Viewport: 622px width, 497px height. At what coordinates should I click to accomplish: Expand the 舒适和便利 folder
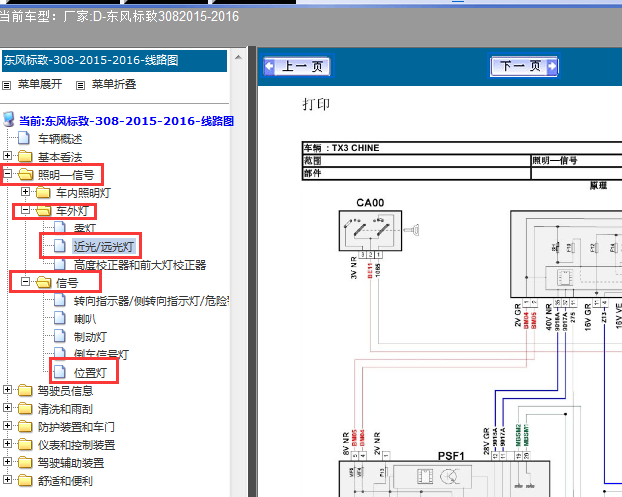pos(8,480)
